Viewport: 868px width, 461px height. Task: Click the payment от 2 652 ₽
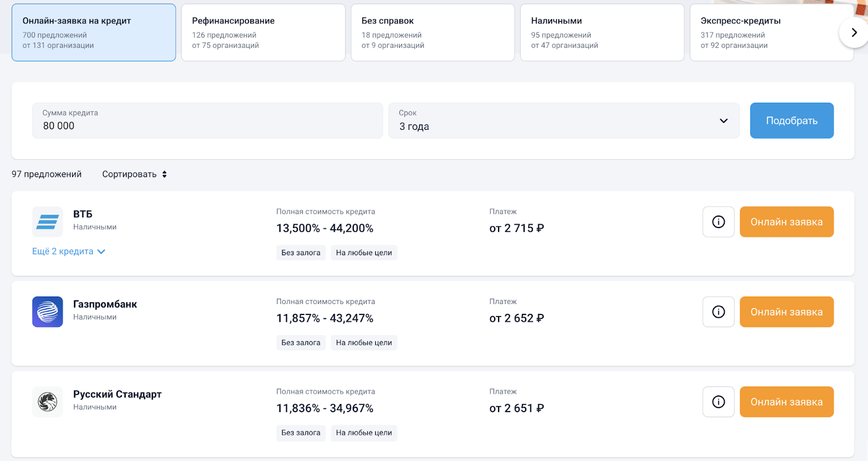(x=516, y=318)
